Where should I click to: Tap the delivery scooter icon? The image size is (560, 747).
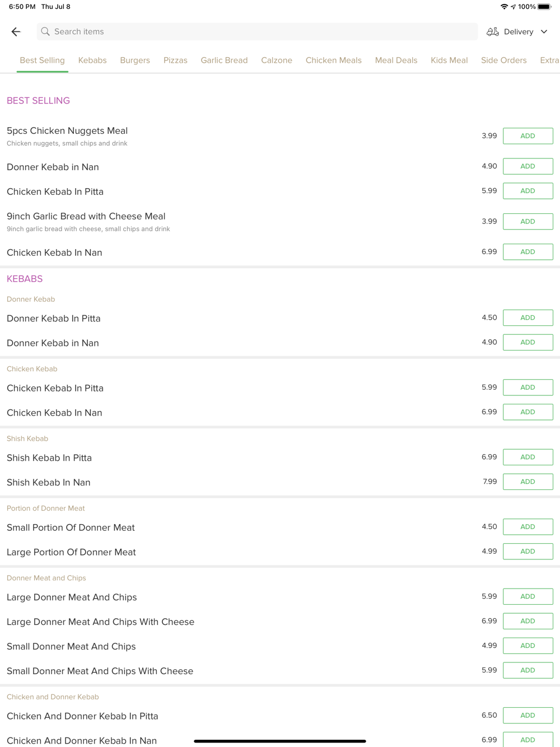click(492, 32)
